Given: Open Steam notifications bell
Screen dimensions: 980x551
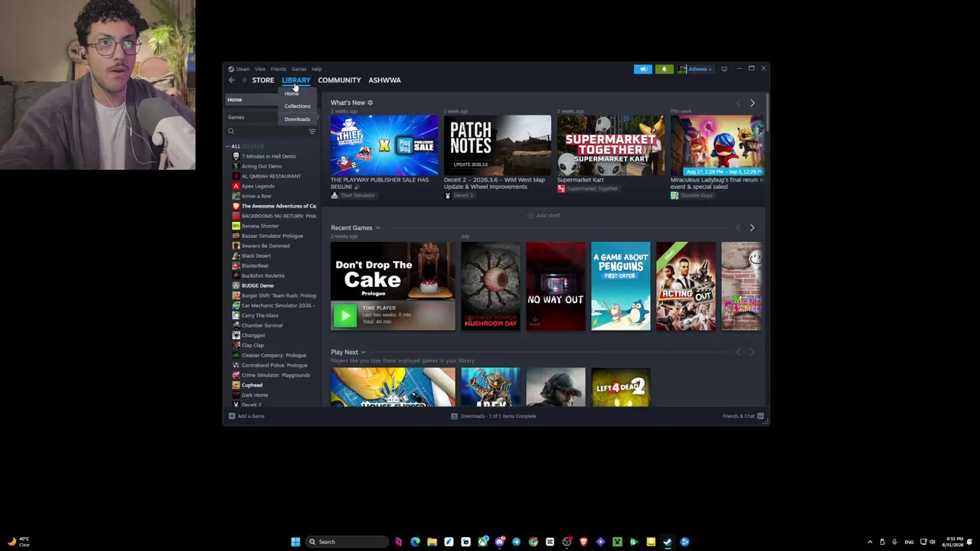Looking at the screenshot, I should (x=664, y=69).
